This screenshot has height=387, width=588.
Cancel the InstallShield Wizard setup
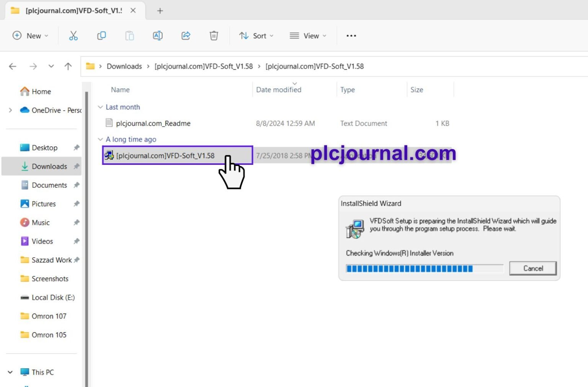pos(532,268)
